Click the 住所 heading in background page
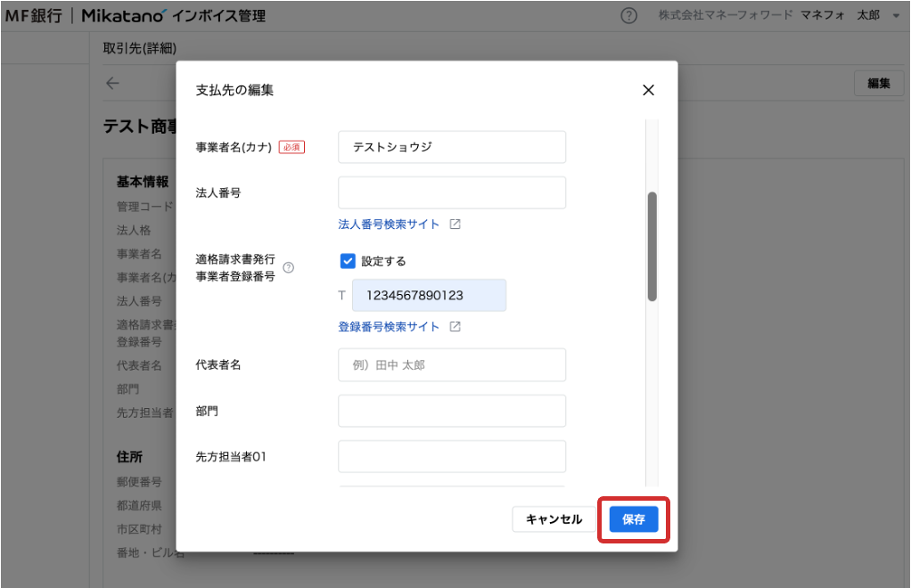 click(x=129, y=457)
